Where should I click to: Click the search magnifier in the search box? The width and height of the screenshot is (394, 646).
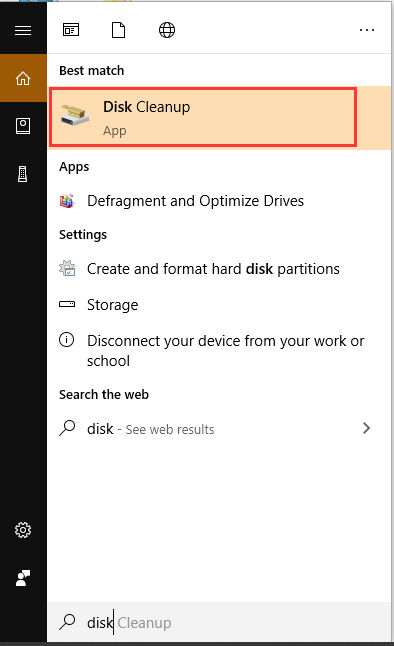67,622
